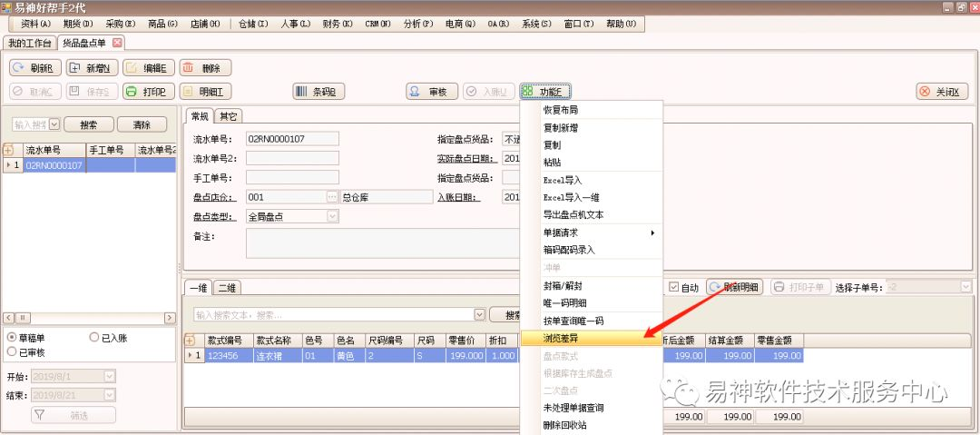Delete the record using 删除

tap(205, 68)
